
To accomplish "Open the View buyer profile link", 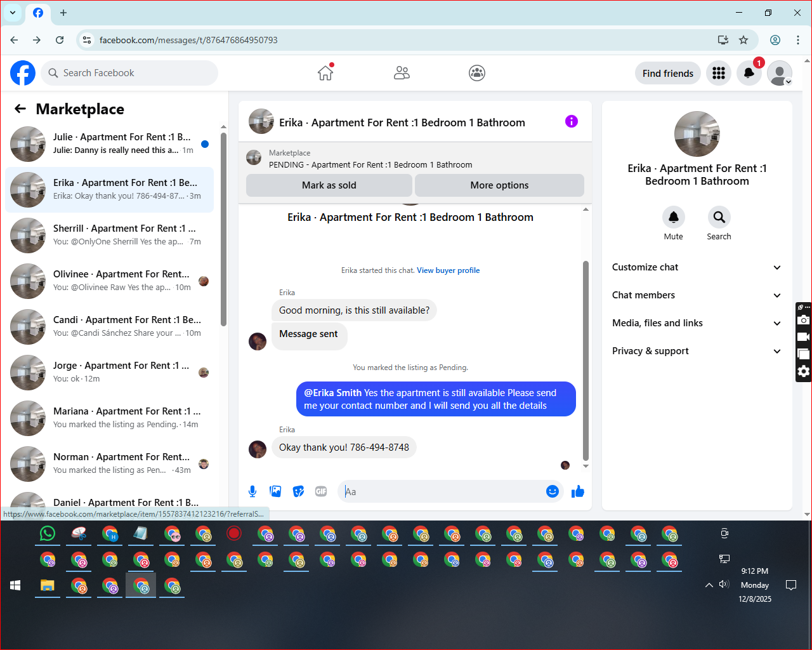I will point(448,270).
